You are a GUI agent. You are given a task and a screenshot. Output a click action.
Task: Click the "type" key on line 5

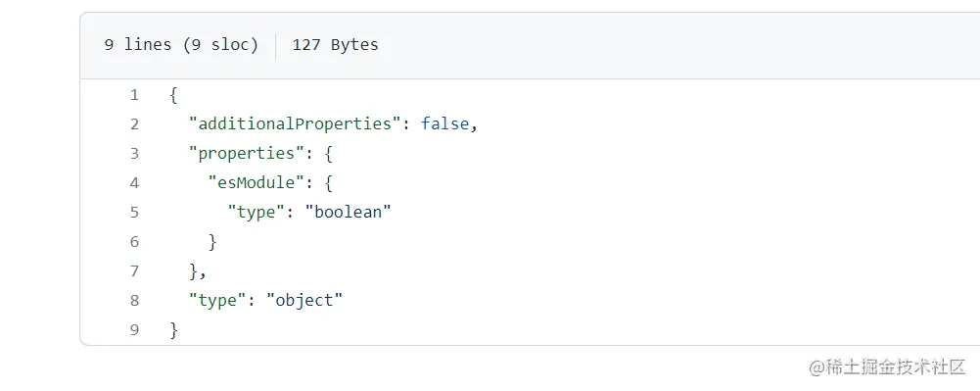pos(257,212)
